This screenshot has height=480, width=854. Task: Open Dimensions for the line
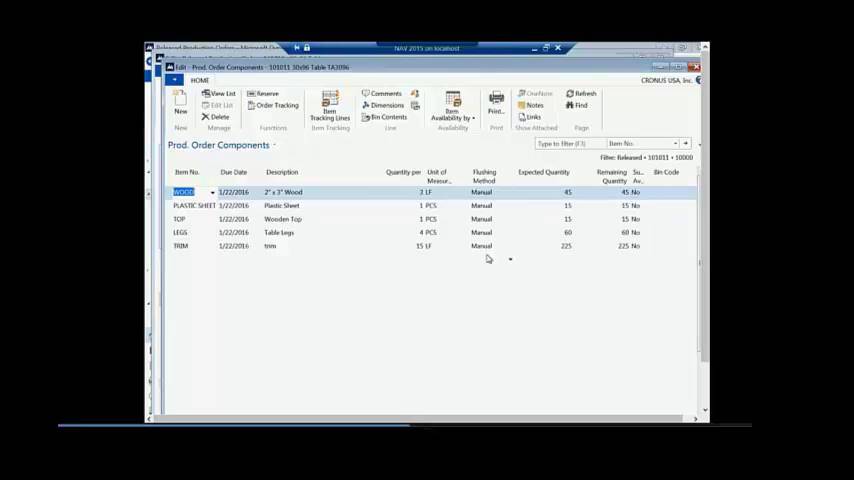click(383, 106)
